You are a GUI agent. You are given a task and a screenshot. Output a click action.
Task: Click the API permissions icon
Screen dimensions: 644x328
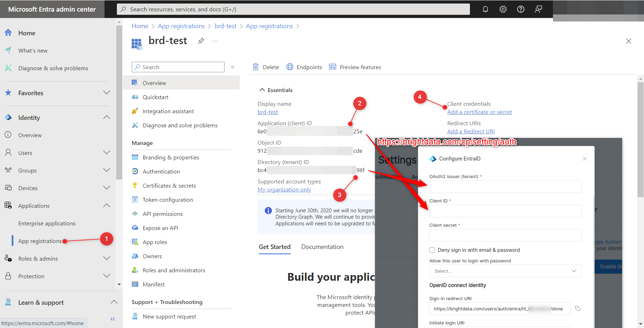click(135, 214)
